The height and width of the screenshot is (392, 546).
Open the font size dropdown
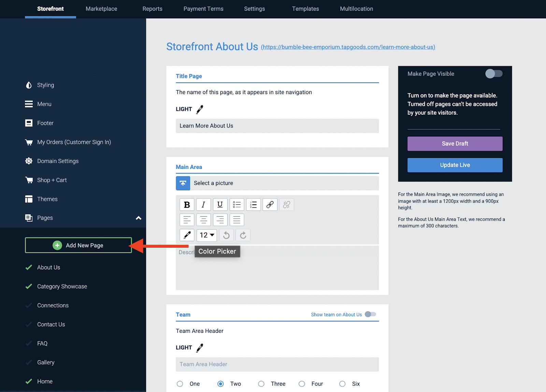(206, 235)
